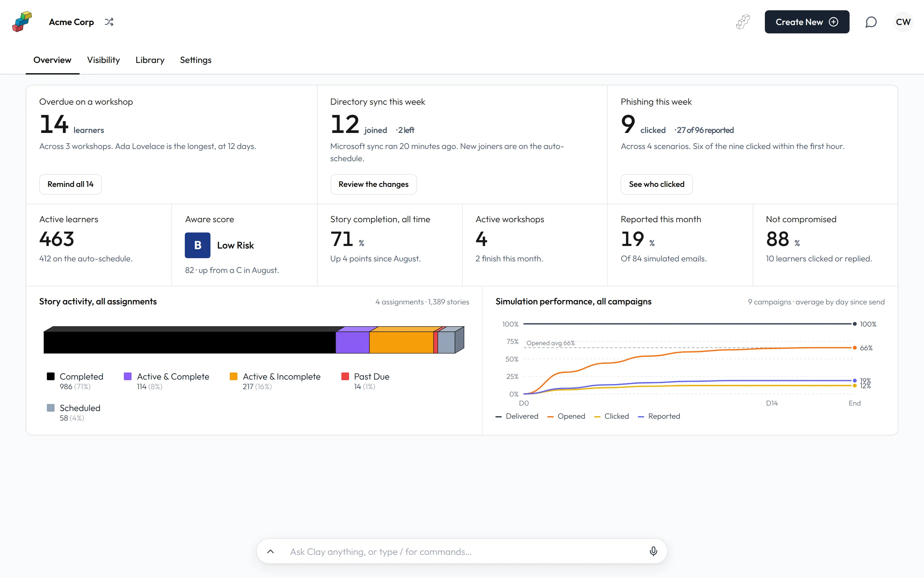This screenshot has height=578, width=924.
Task: Click the Completed black legend swatch
Action: point(50,376)
